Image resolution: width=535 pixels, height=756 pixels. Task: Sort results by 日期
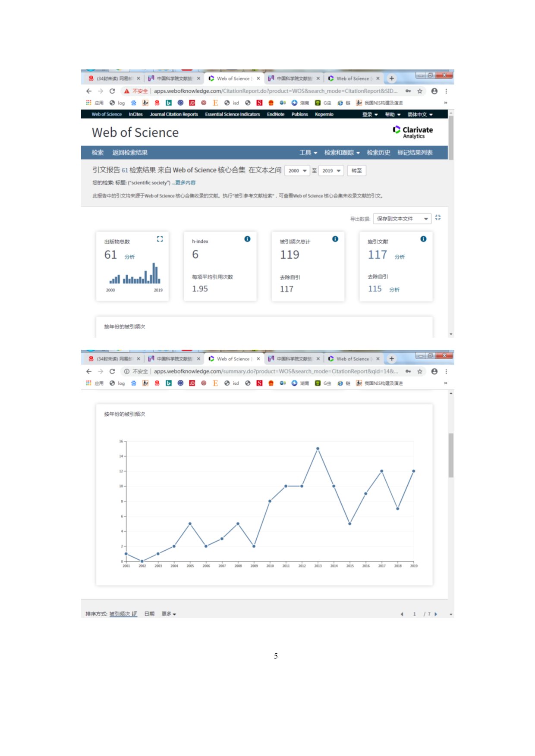149,614
